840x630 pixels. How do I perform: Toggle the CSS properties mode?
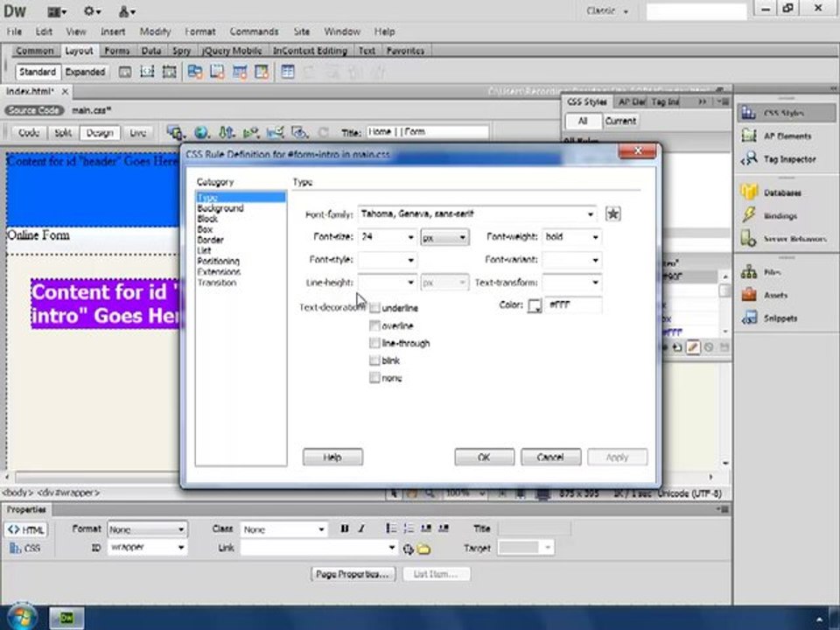pyautogui.click(x=25, y=548)
